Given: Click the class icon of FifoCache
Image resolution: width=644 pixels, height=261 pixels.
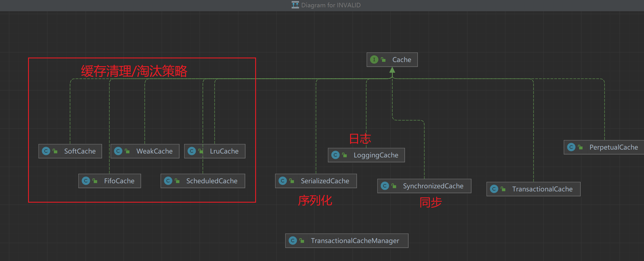Looking at the screenshot, I should point(86,181).
